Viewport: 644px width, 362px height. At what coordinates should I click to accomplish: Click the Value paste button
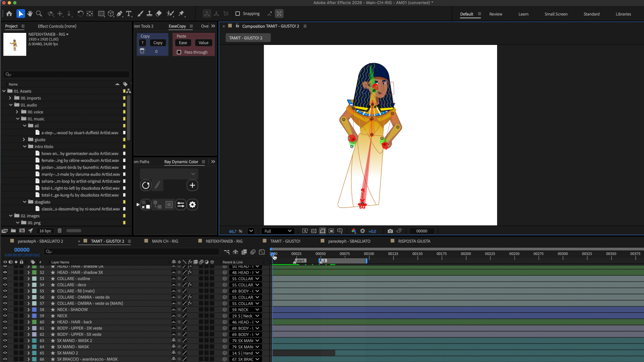(203, 43)
